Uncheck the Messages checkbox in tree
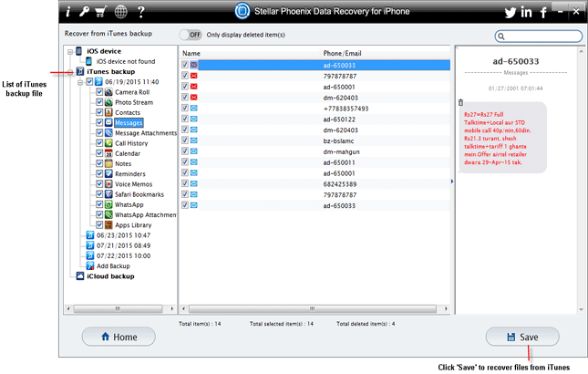Screen dimensions: 588x374 [x=99, y=122]
